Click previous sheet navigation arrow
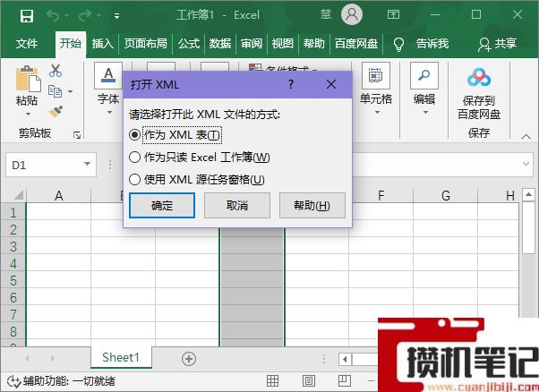Image resolution: width=539 pixels, height=392 pixels. click(x=27, y=359)
